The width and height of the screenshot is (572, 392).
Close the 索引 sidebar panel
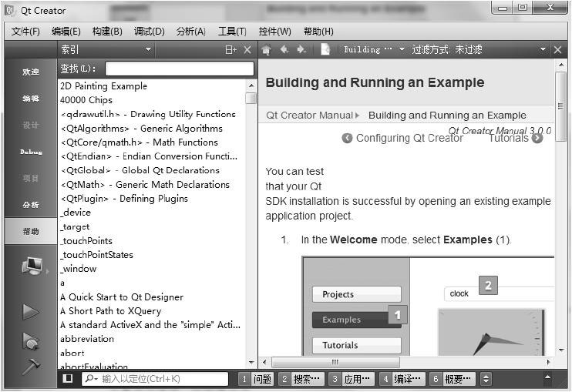pyautogui.click(x=247, y=49)
